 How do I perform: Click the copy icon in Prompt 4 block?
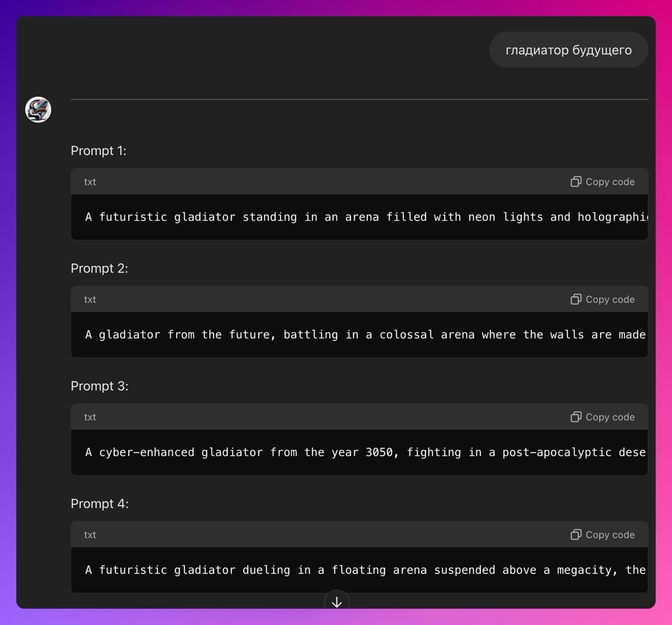click(x=576, y=534)
